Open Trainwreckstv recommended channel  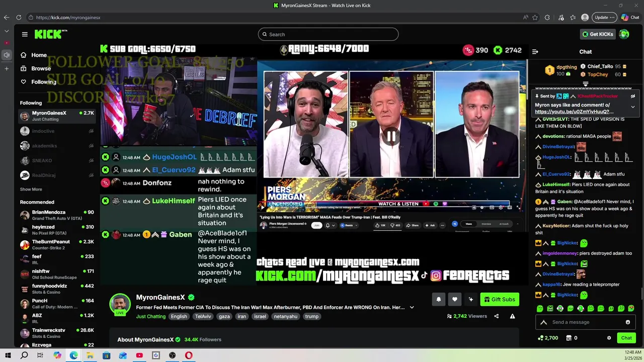tap(57, 333)
